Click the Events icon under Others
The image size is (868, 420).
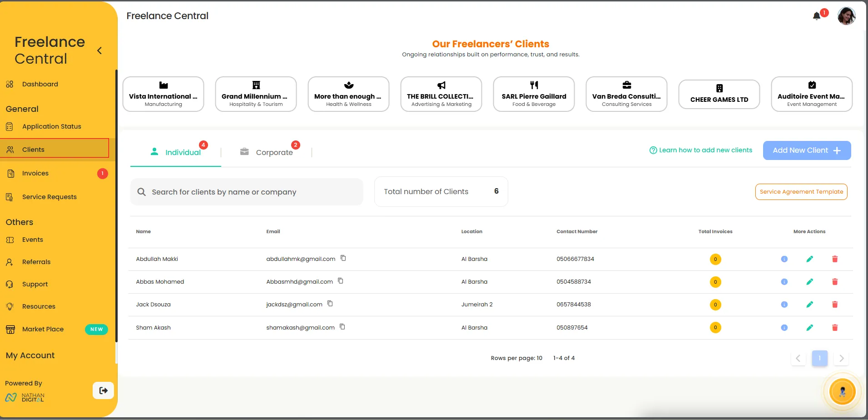[10, 240]
